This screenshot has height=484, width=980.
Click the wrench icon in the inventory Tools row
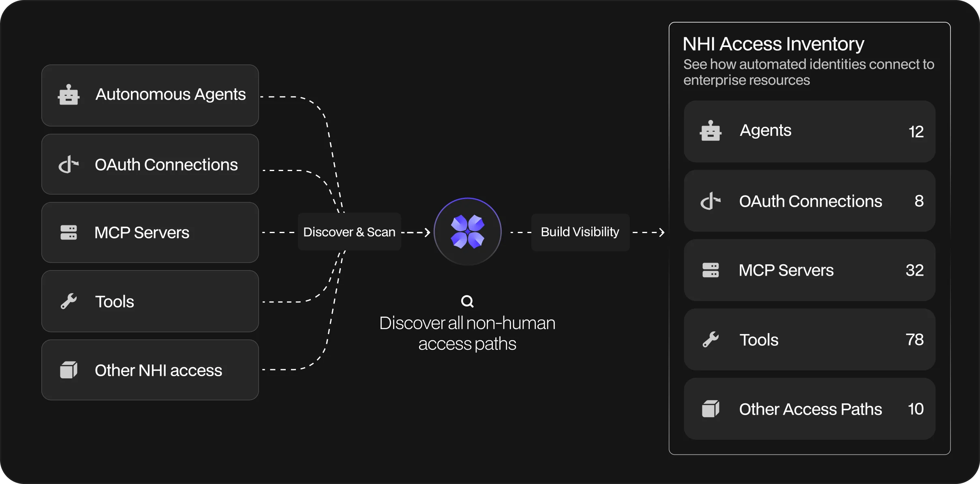click(710, 339)
